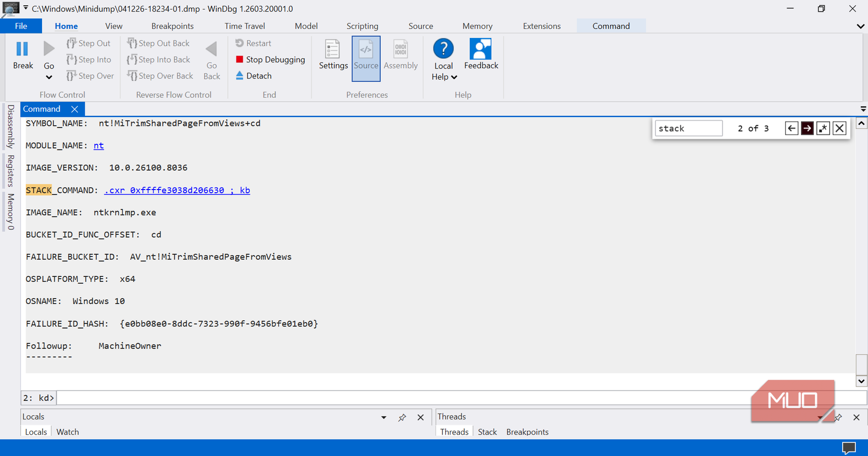Select the Threads tab
The height and width of the screenshot is (456, 868).
[454, 432]
